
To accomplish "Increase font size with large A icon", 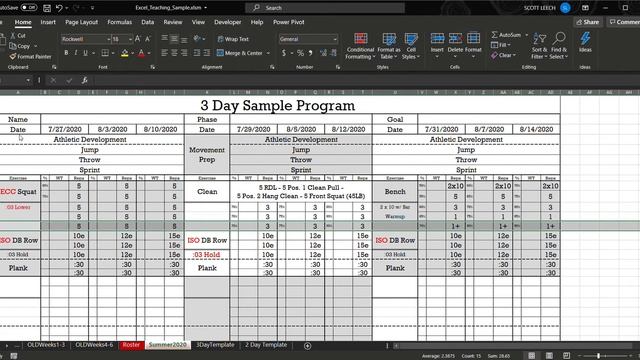I will pyautogui.click(x=138, y=39).
